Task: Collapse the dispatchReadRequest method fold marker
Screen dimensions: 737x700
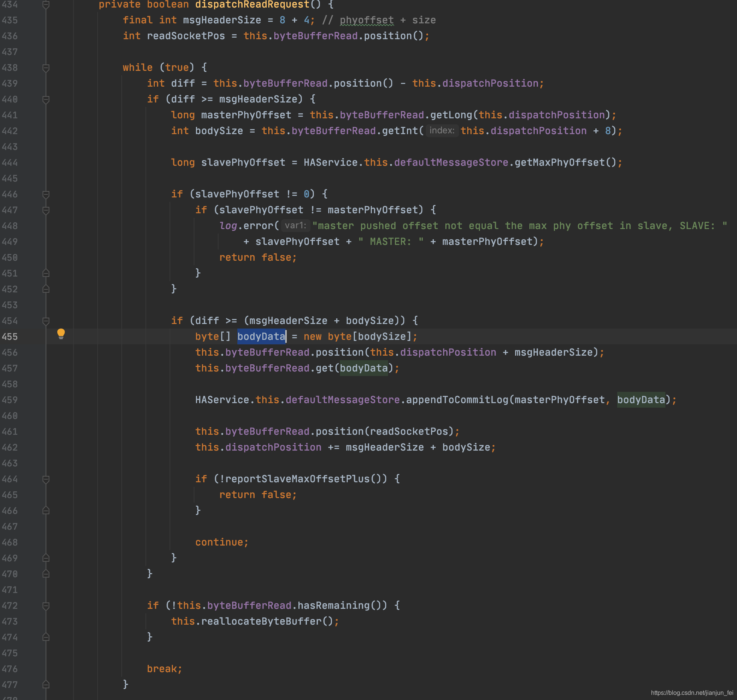Action: point(46,5)
